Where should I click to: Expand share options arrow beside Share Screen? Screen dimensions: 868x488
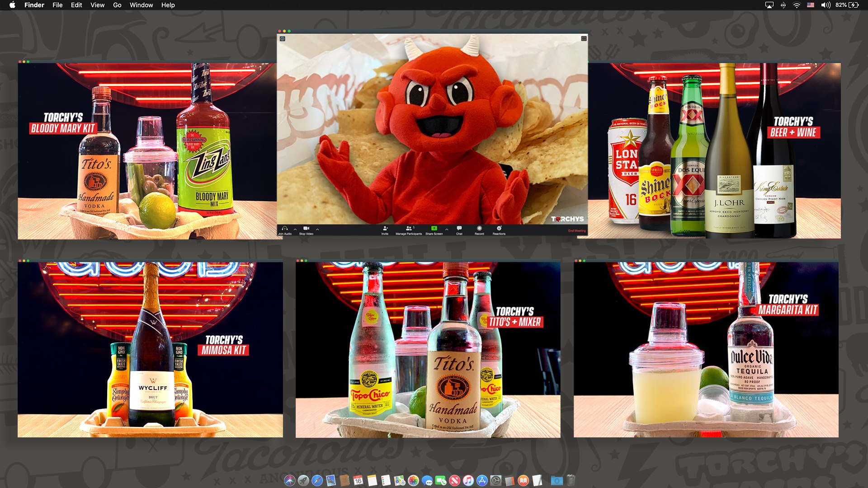pos(447,230)
